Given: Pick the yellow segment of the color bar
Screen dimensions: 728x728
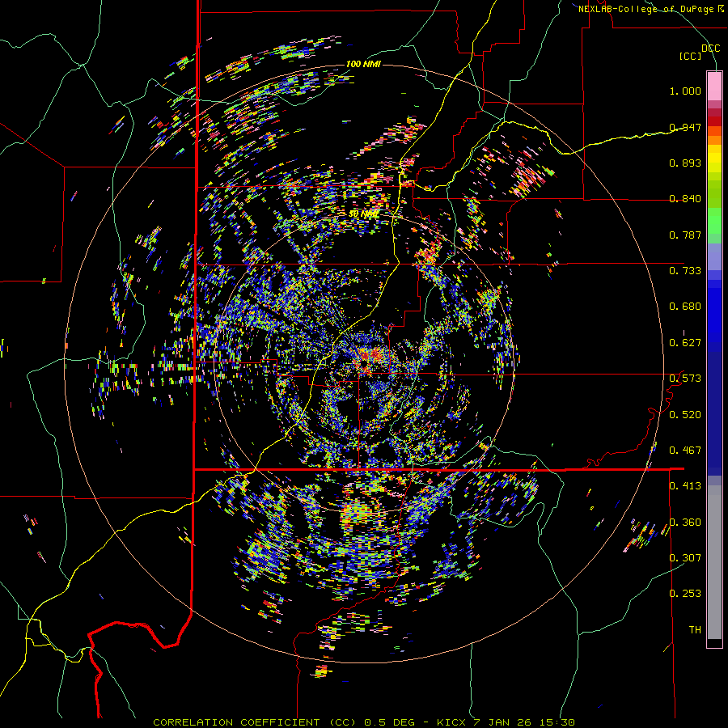Looking at the screenshot, I should 714,160.
